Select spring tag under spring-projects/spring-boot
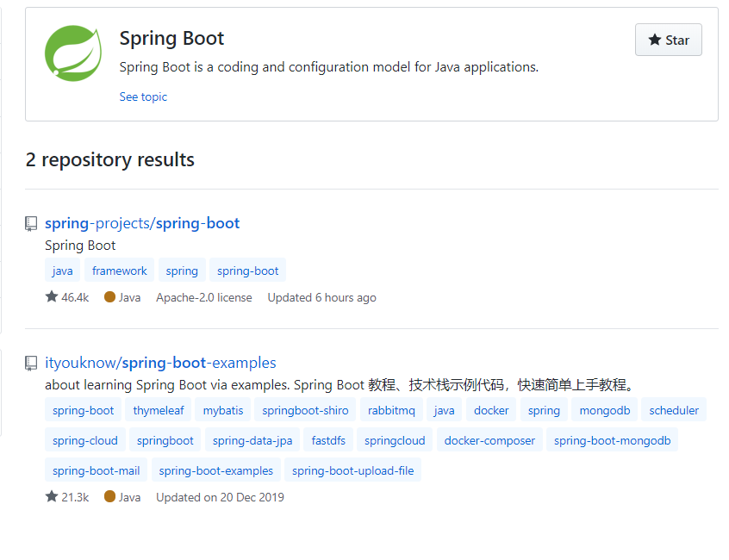 182,271
